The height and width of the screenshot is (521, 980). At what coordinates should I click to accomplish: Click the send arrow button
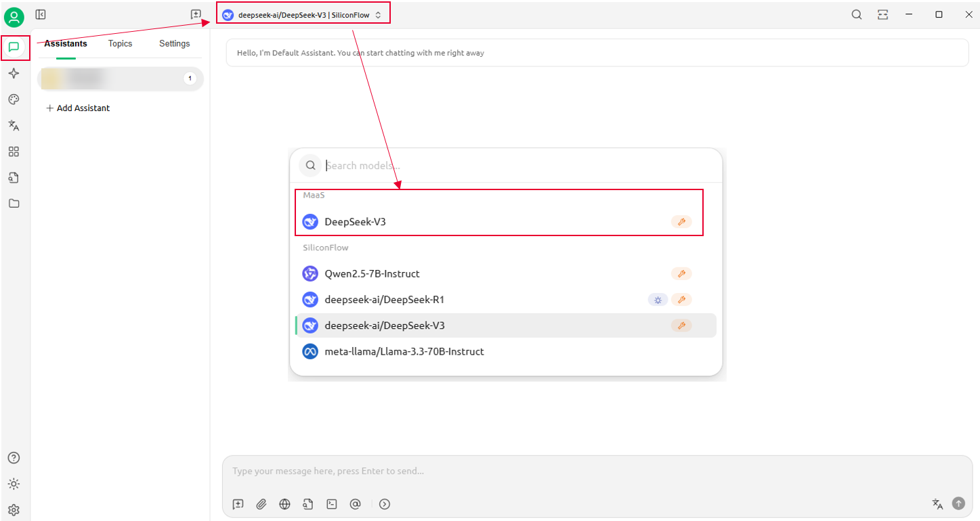[958, 503]
